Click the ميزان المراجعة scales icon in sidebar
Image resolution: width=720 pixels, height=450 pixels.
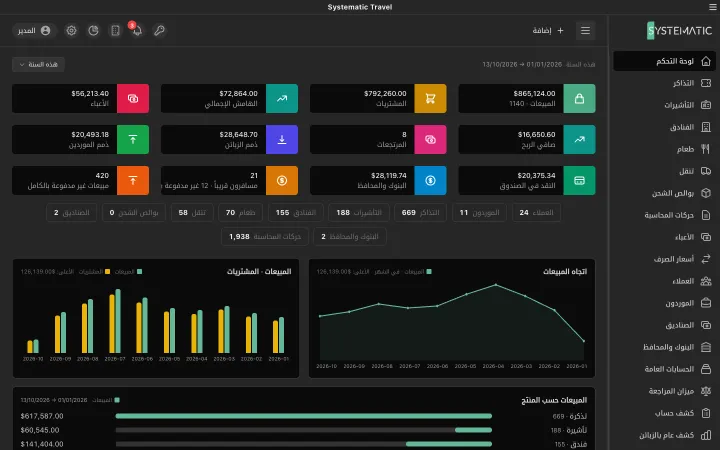706,391
